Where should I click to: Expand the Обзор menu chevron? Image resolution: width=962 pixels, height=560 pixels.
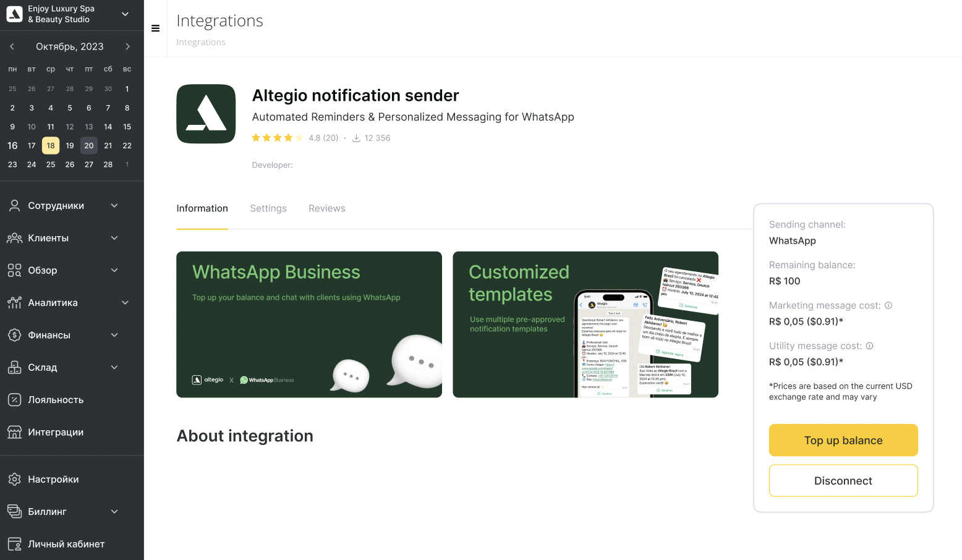pyautogui.click(x=114, y=270)
